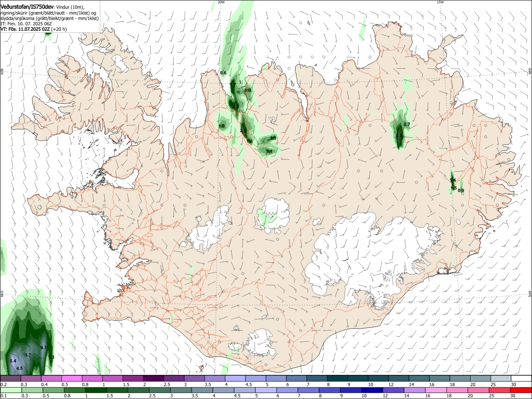Pick the lilac 14–16 swatch in the lower legend

414,390
